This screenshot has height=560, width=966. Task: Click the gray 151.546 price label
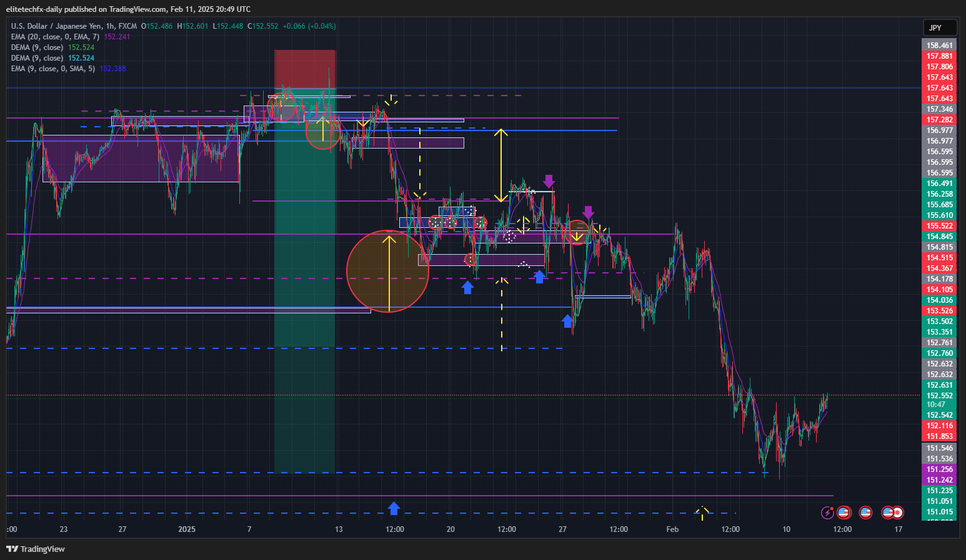coord(939,448)
